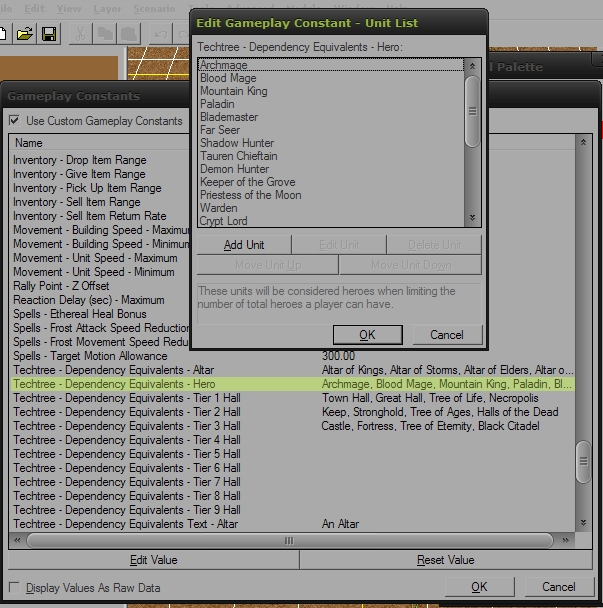Enable Display Values As Raw Data
This screenshot has height=608, width=603.
pyautogui.click(x=14, y=587)
